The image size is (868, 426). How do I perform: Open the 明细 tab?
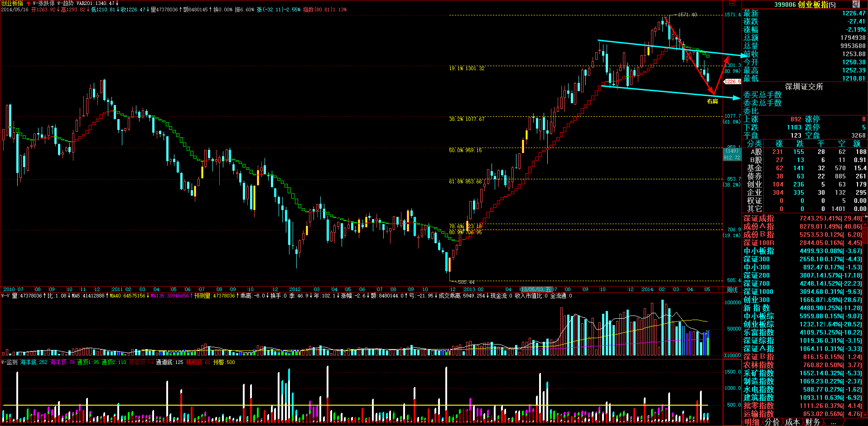tap(752, 422)
